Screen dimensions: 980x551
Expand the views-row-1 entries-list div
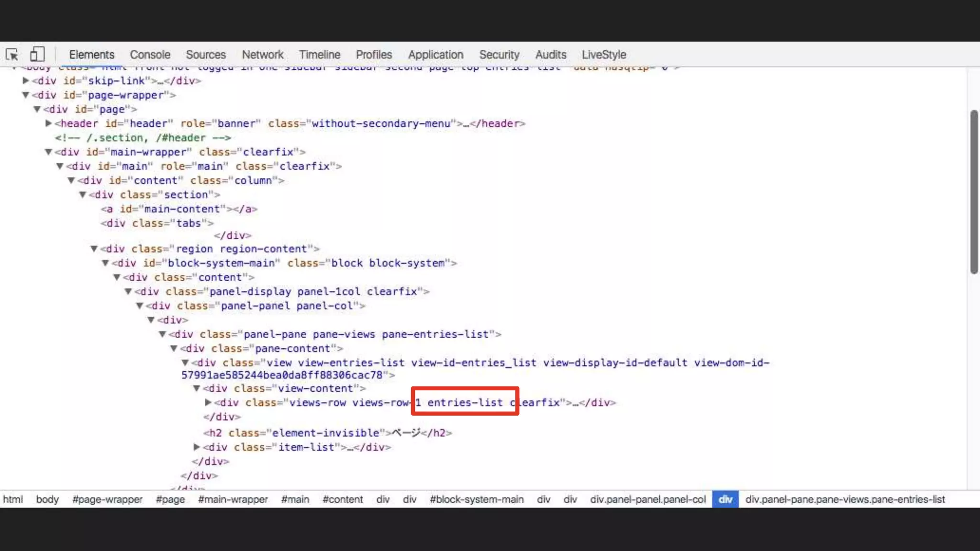208,403
